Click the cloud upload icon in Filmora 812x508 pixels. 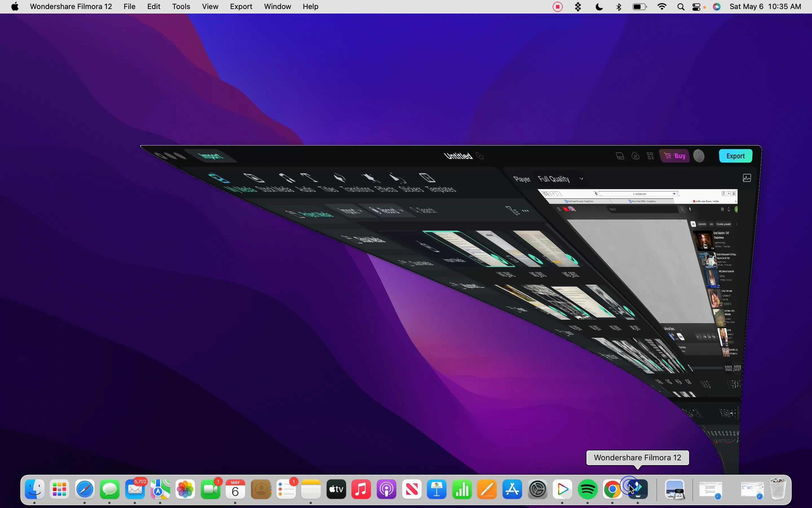636,156
